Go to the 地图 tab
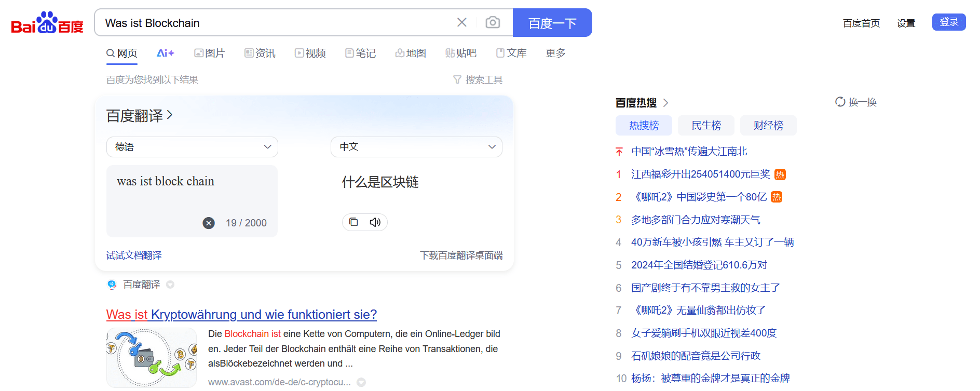 [411, 53]
